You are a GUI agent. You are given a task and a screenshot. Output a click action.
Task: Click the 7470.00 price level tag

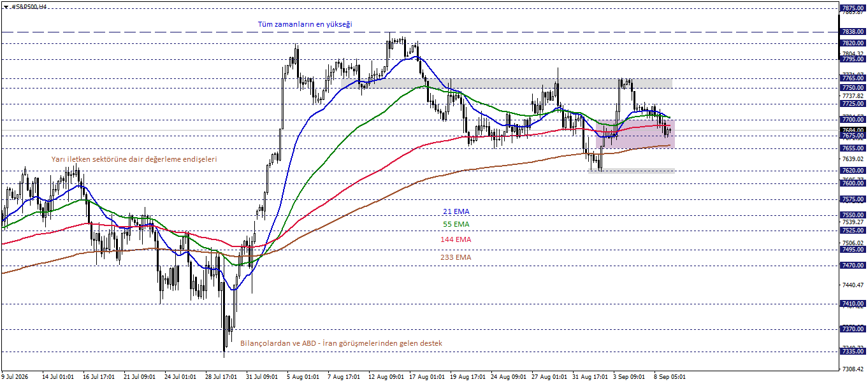click(x=853, y=266)
